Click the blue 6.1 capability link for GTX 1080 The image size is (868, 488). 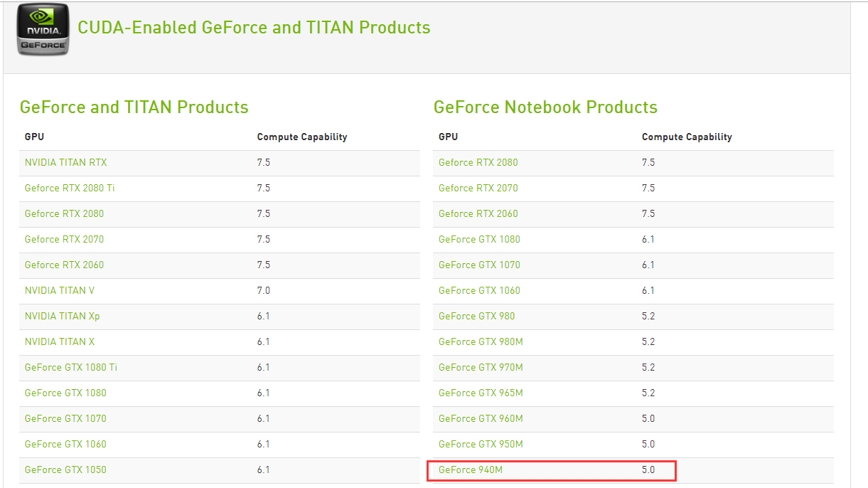tap(648, 239)
